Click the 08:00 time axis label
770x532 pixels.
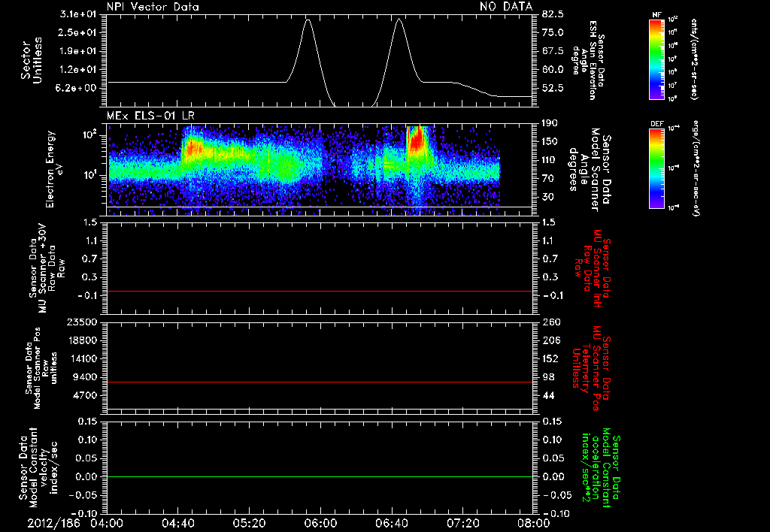[x=534, y=523]
